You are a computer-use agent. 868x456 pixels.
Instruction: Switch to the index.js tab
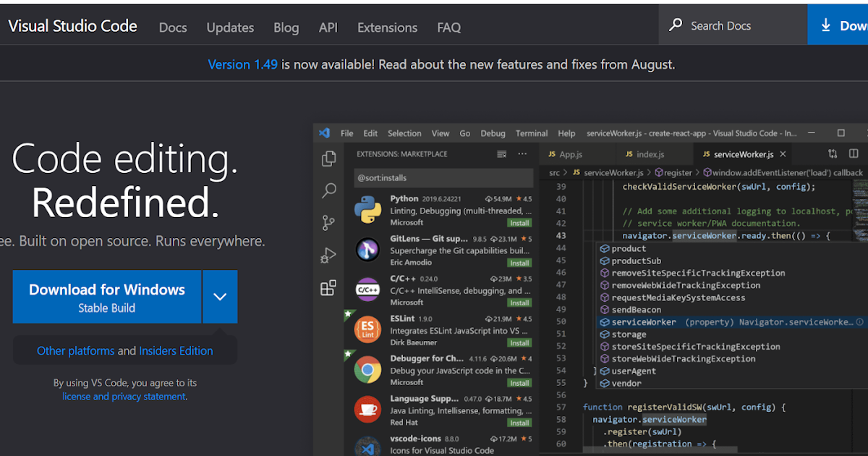[650, 153]
